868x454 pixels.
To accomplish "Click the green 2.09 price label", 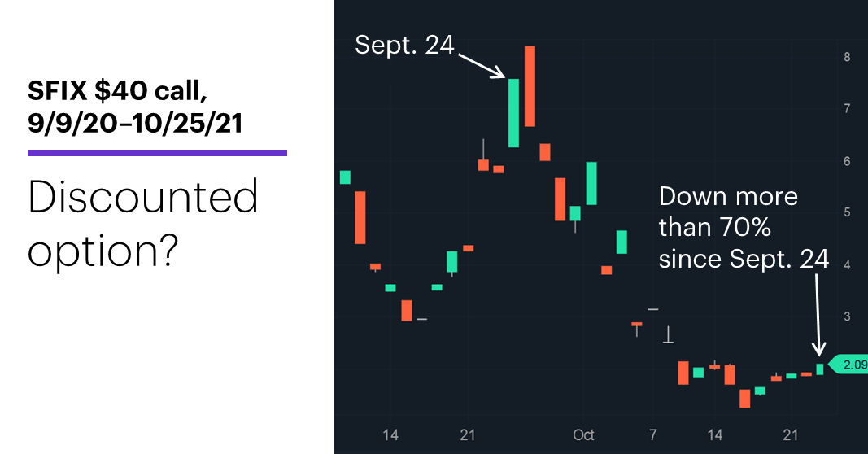I will pyautogui.click(x=850, y=365).
